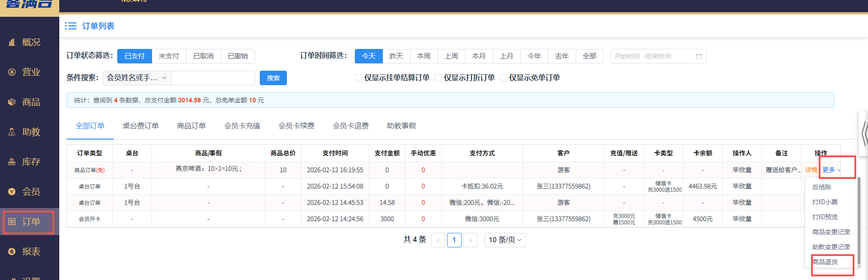
Task: Click the 商品 box icon in sidebar
Action: coord(12,102)
